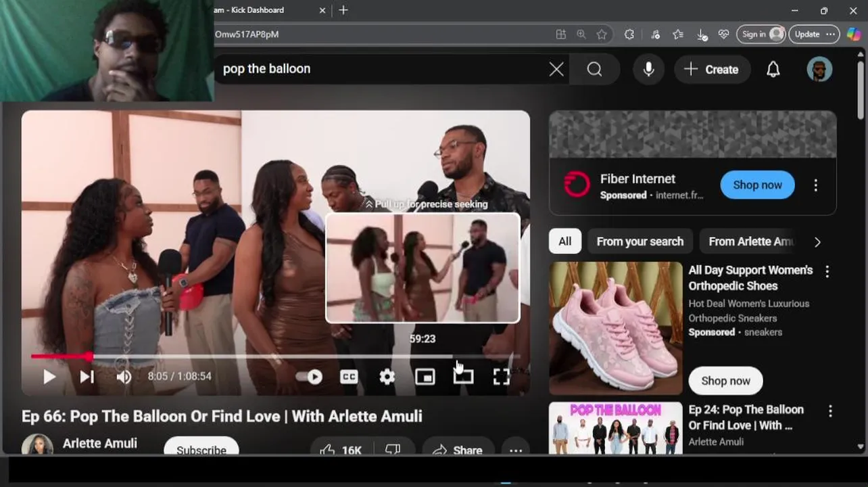Bookmark this page with star icon
The image size is (868, 487).
coord(602,34)
